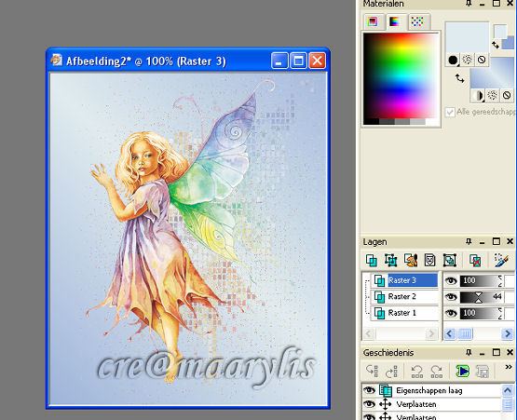Delete the selected layer in Lagen toolbar

475,260
